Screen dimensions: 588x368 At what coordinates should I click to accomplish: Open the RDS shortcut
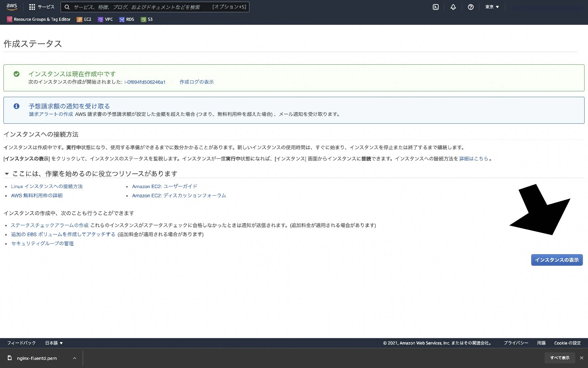coord(127,19)
